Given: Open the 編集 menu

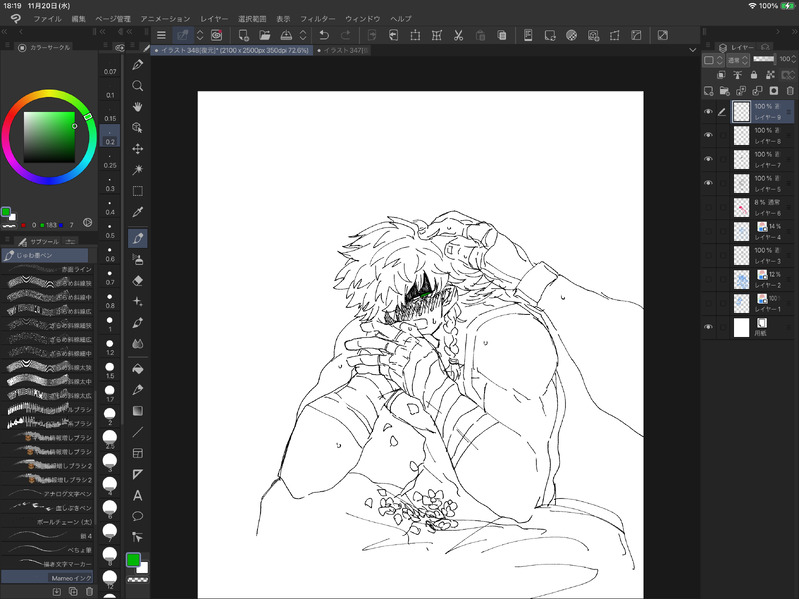Looking at the screenshot, I should pos(78,19).
